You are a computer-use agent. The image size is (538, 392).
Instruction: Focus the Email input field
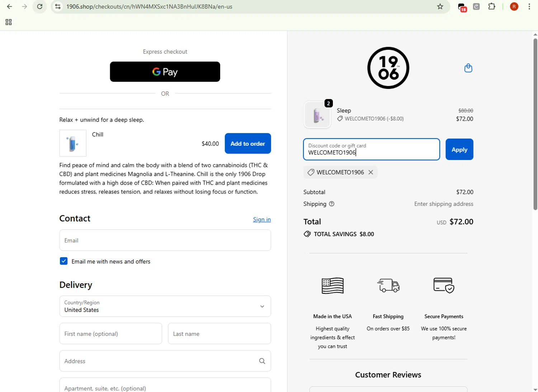pos(165,240)
